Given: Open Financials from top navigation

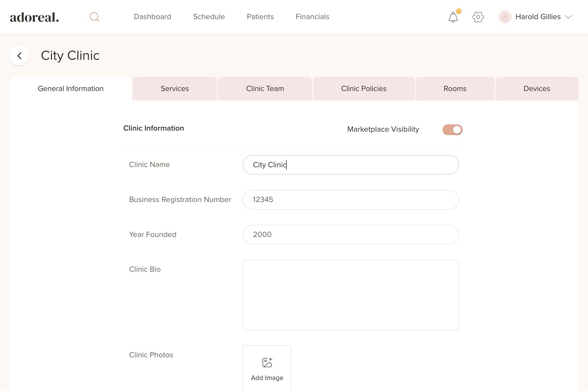Looking at the screenshot, I should coord(312,17).
